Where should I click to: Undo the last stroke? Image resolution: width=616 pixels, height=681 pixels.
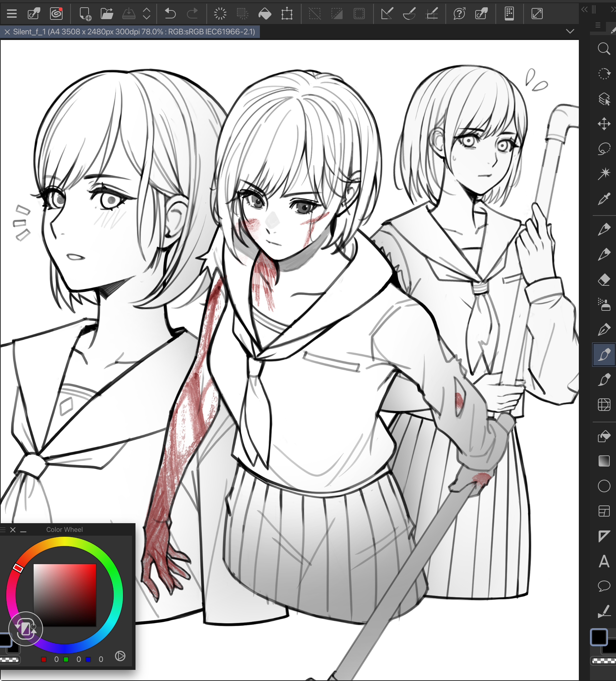[x=170, y=14]
